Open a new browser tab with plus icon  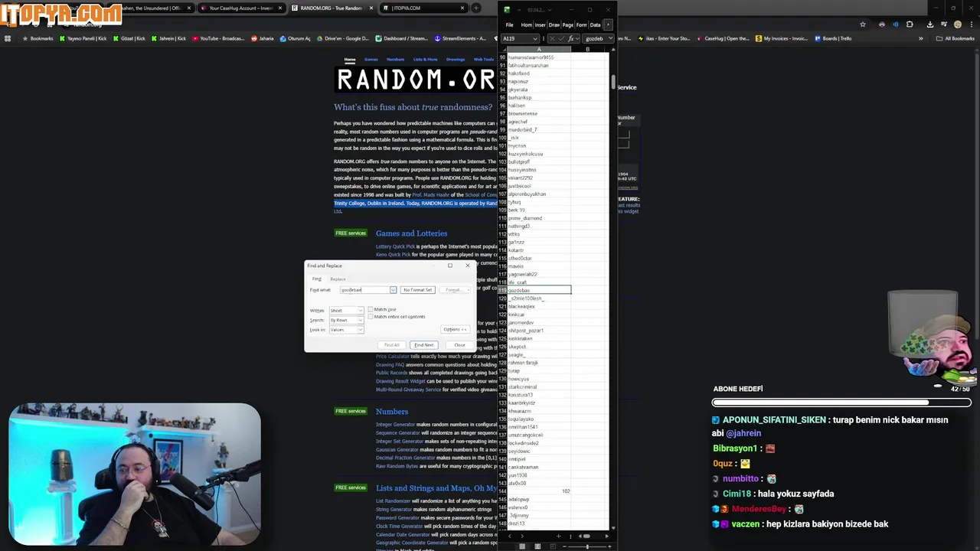point(476,8)
